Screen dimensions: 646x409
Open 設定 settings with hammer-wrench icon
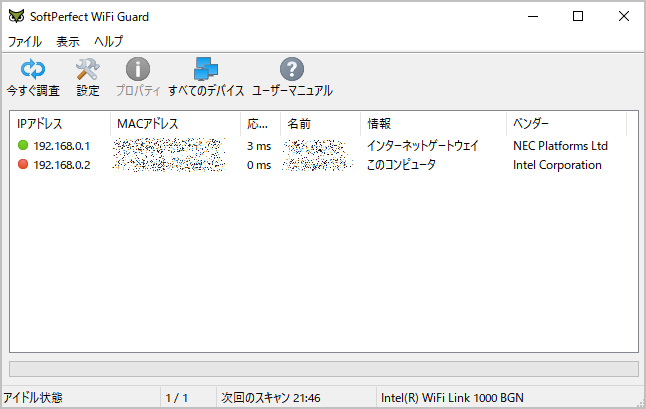pos(87,69)
